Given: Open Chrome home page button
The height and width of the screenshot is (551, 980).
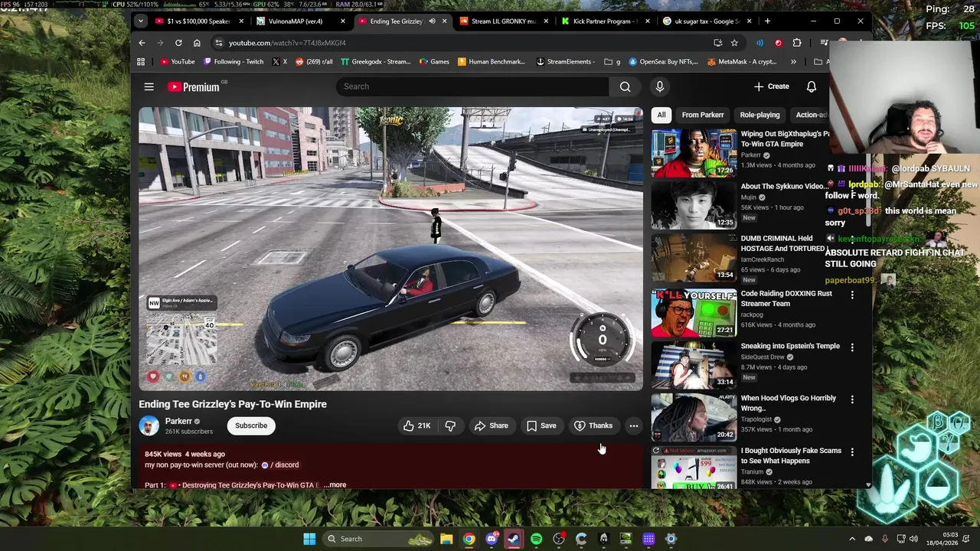Looking at the screenshot, I should tap(197, 43).
